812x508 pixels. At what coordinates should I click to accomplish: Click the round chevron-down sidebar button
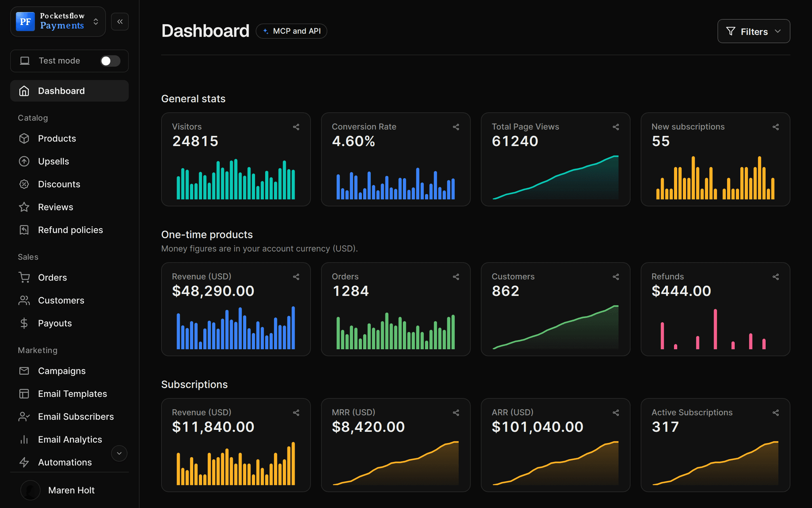click(119, 453)
